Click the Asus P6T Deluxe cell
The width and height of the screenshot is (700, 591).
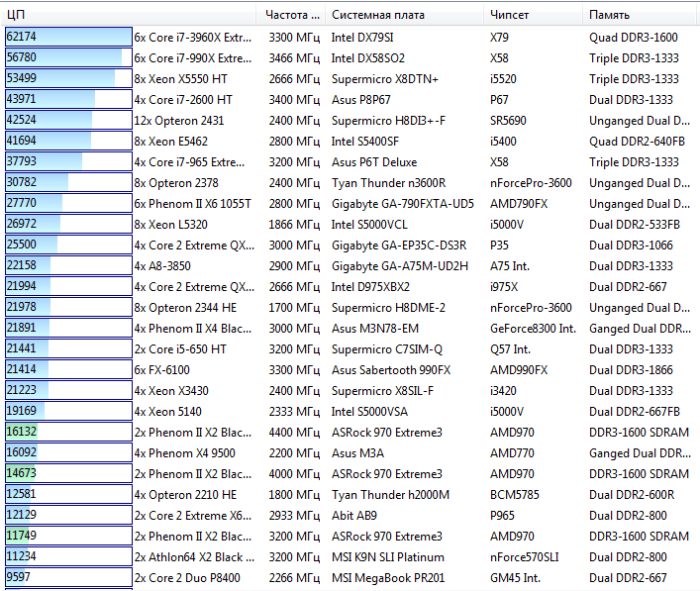(374, 162)
